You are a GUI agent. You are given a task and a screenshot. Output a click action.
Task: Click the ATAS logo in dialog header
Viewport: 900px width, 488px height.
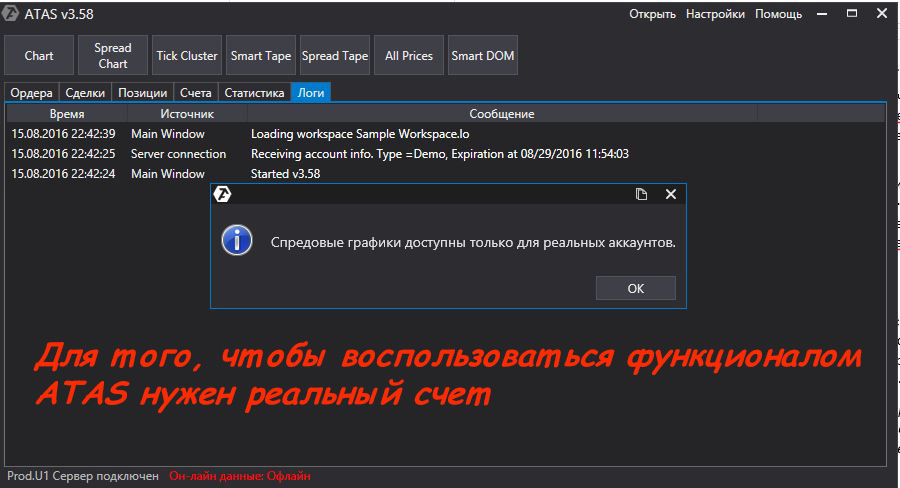click(x=222, y=194)
